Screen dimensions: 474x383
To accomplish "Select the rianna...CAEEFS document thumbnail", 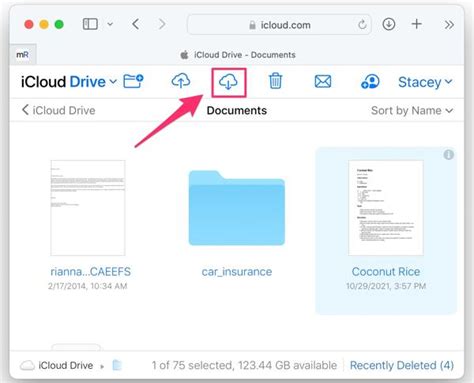I will pos(88,208).
